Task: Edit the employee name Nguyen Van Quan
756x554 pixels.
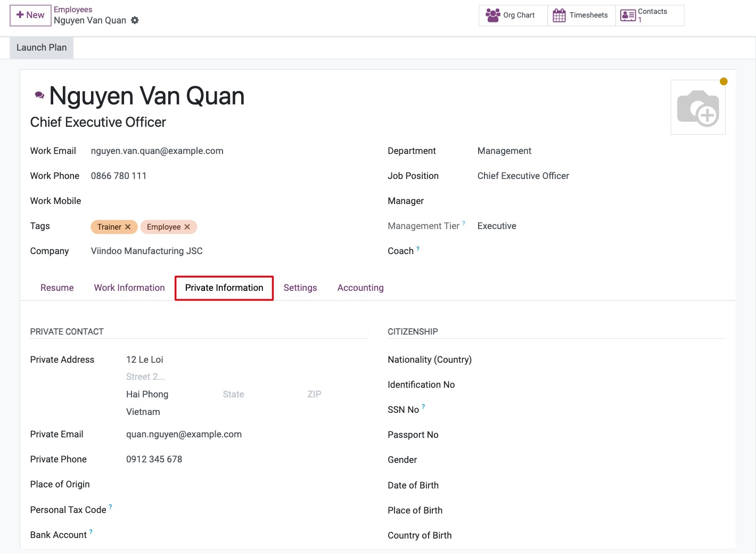Action: [147, 96]
